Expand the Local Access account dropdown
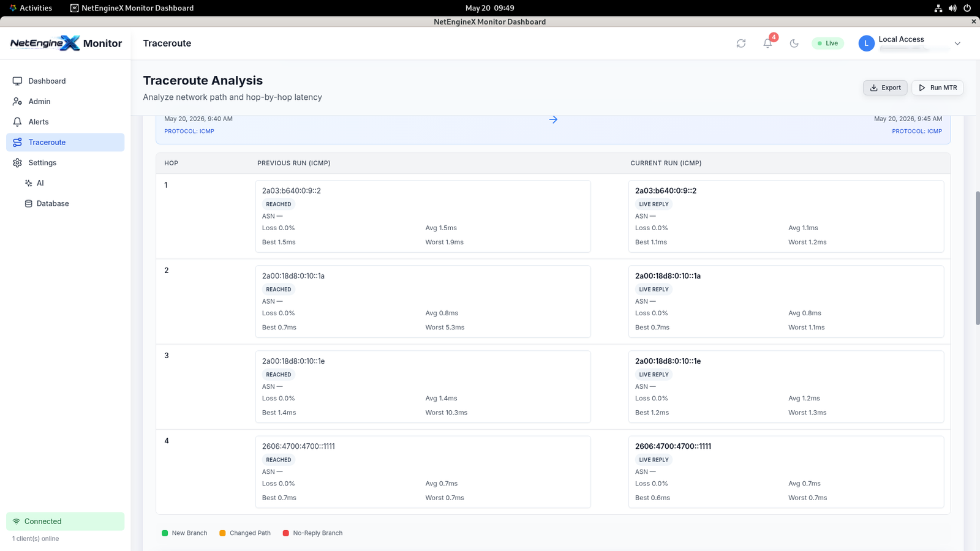This screenshot has width=980, height=551. coord(957,43)
